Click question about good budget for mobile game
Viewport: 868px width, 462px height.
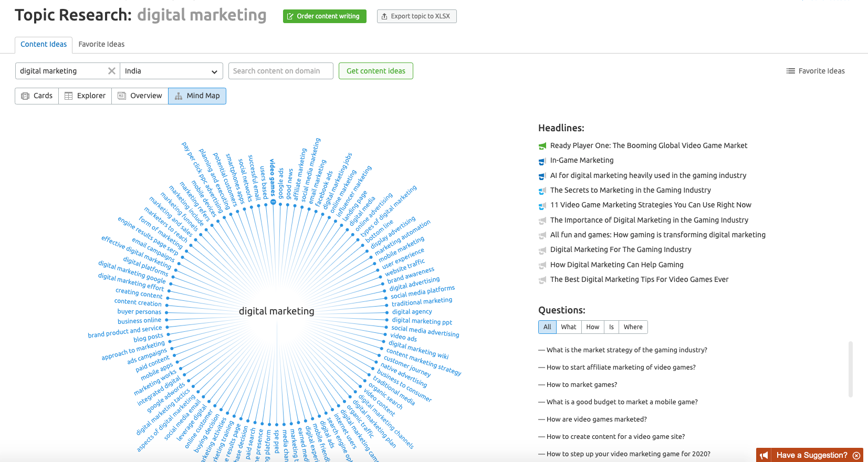click(622, 402)
